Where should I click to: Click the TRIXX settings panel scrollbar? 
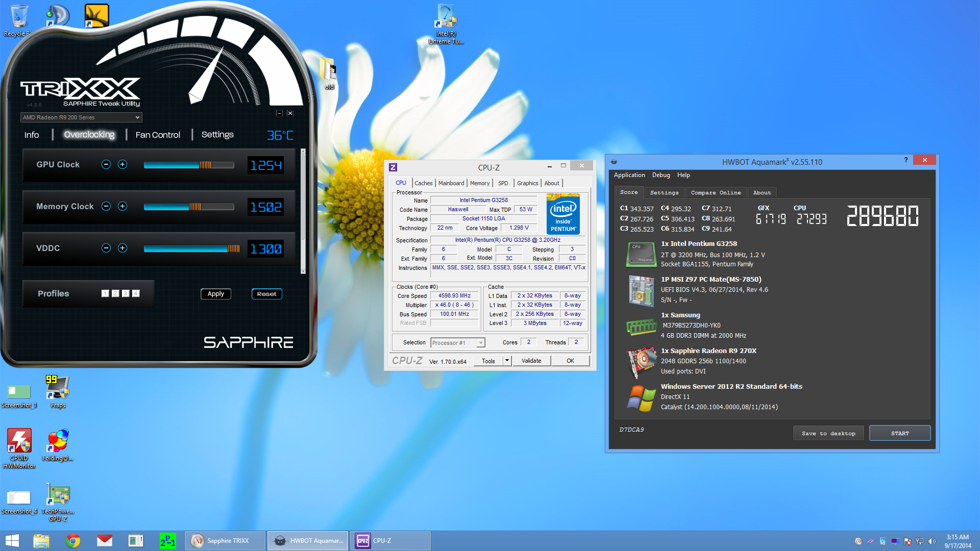click(303, 211)
